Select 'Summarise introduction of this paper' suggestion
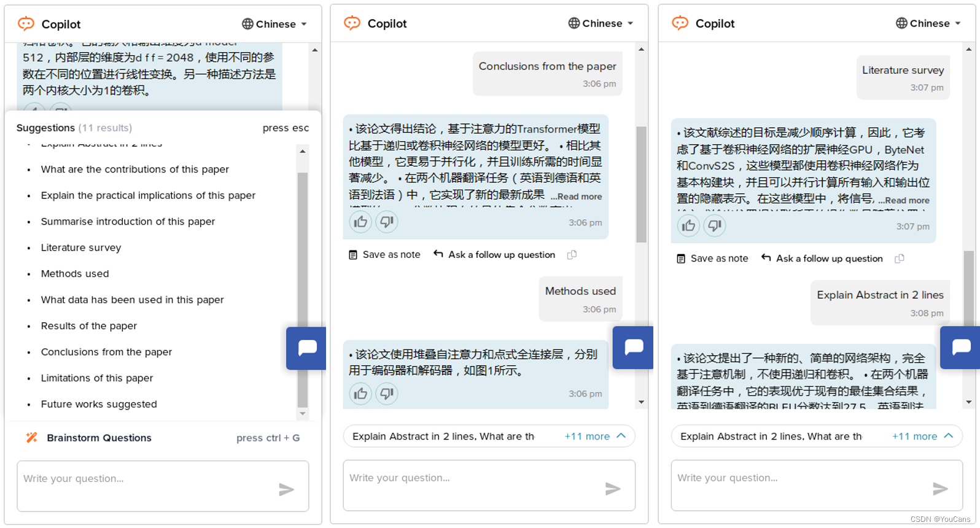 pos(128,222)
